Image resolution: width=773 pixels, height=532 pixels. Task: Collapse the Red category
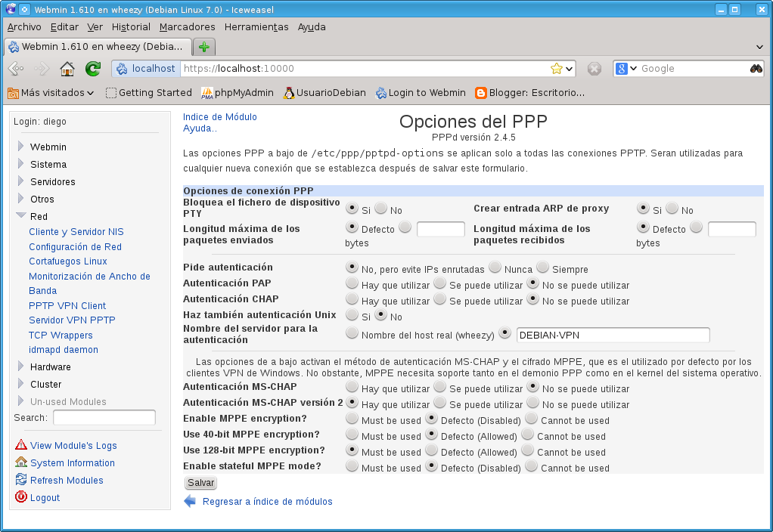pos(21,215)
